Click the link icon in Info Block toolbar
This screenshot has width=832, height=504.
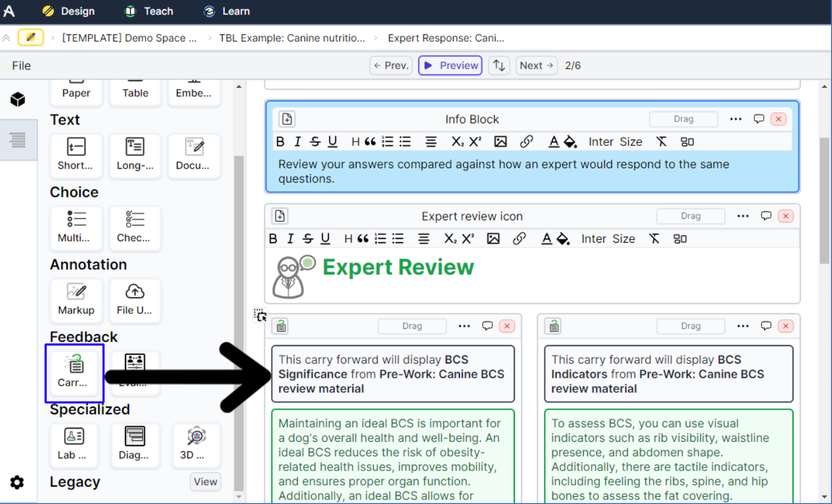[526, 142]
